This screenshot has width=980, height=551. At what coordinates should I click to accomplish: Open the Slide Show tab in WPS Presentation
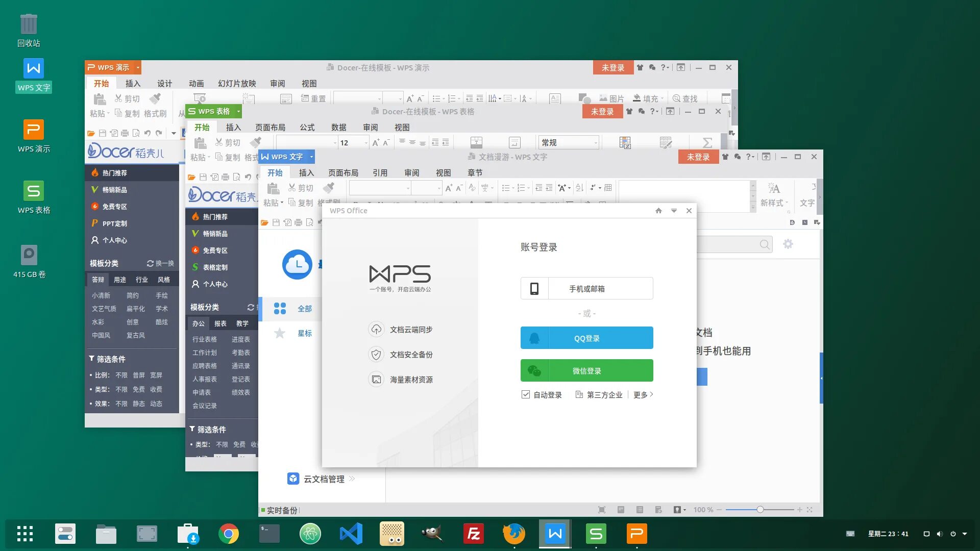coord(237,83)
